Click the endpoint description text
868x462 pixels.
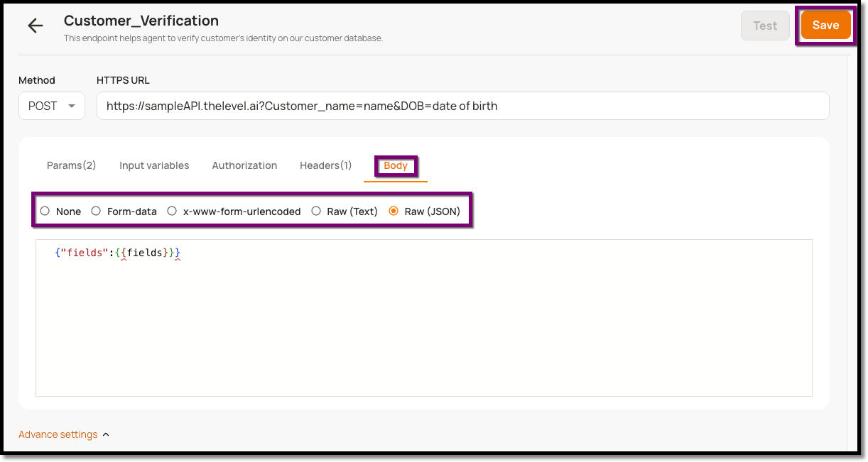[223, 38]
